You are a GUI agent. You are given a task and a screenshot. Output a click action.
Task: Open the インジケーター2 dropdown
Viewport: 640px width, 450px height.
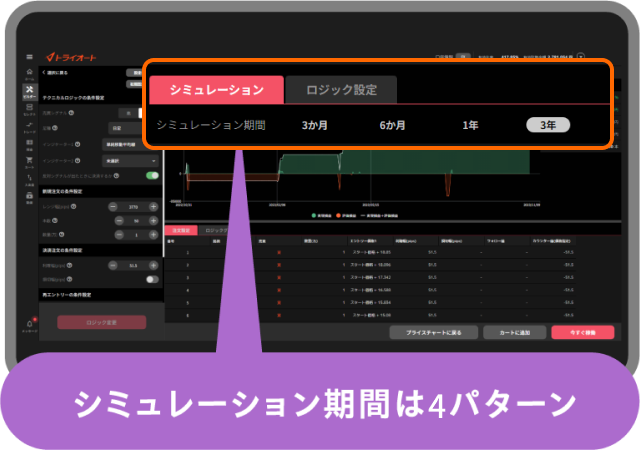click(x=130, y=161)
